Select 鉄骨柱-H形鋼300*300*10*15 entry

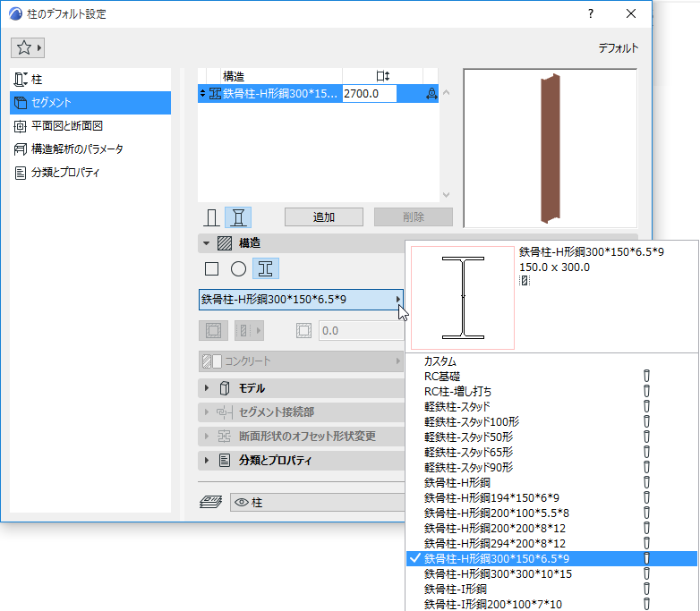point(551,573)
